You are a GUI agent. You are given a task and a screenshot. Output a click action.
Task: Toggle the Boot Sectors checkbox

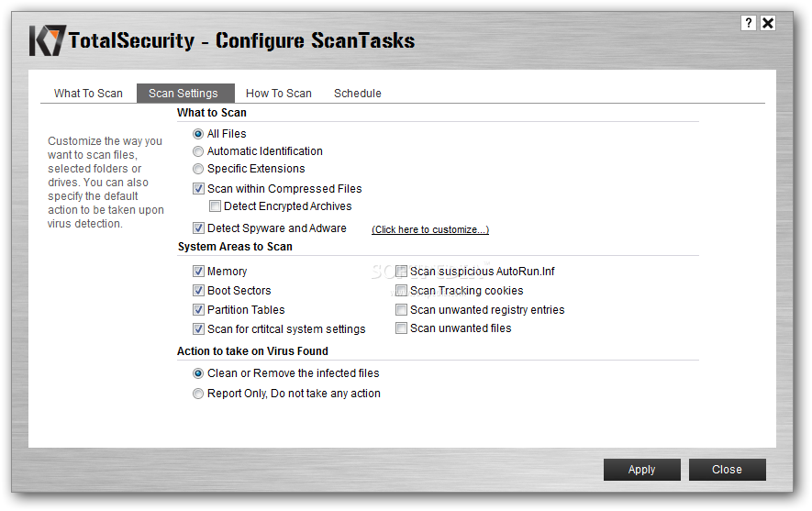198,290
